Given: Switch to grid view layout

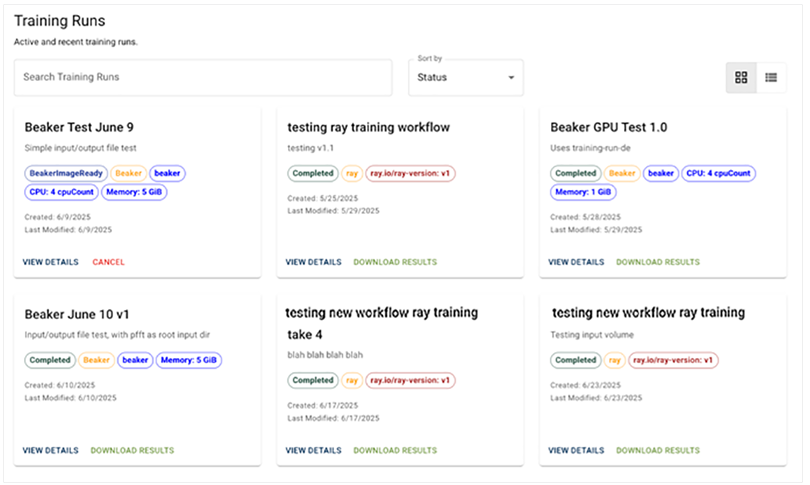Looking at the screenshot, I should [x=741, y=77].
